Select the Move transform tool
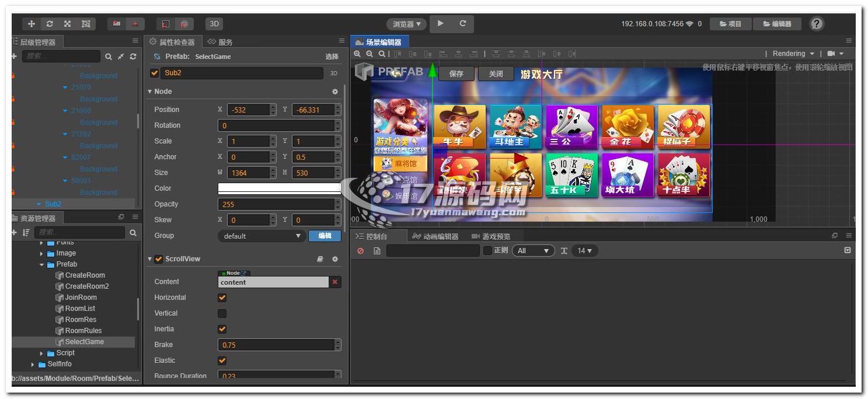This screenshot has width=868, height=399. (32, 24)
